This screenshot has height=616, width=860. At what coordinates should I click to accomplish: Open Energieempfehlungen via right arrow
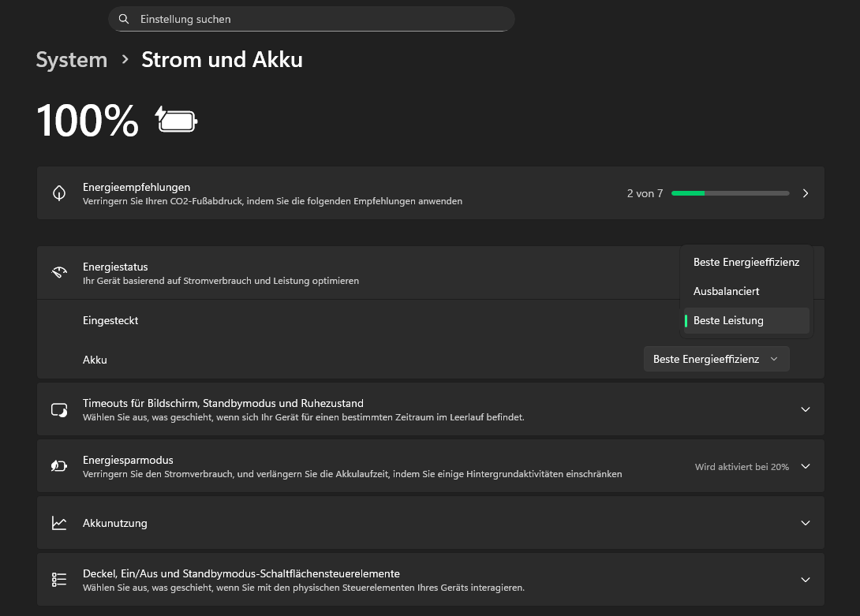806,193
